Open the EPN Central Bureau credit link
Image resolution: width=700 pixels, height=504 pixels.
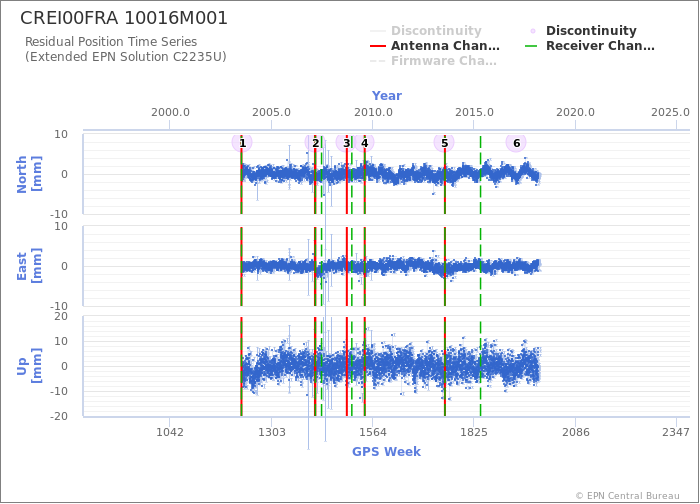pos(628,496)
